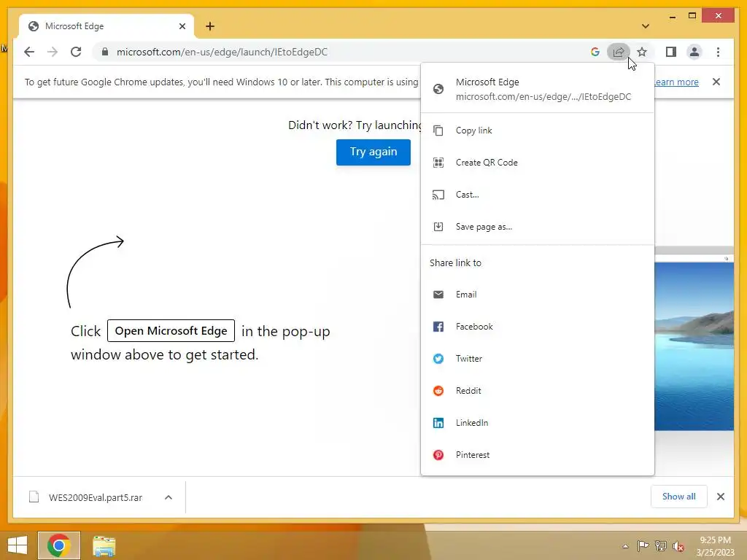Select Save page as...
The height and width of the screenshot is (560, 747).
[x=538, y=227]
